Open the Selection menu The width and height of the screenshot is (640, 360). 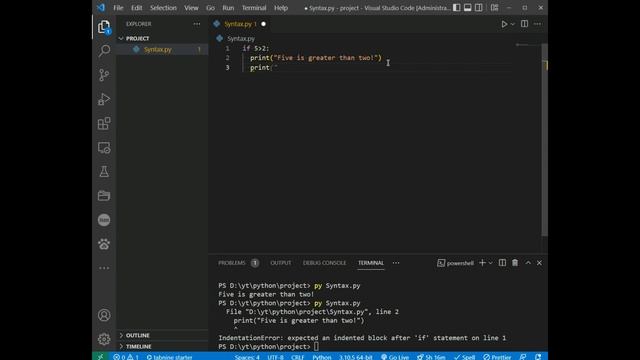163,8
